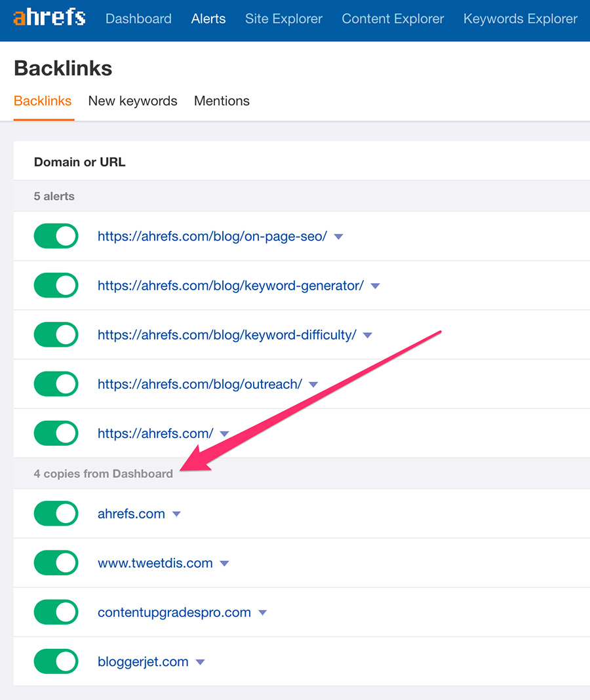Turn off keyword-difficulty alert toggle
Viewport: 590px width, 700px height.
coord(56,335)
